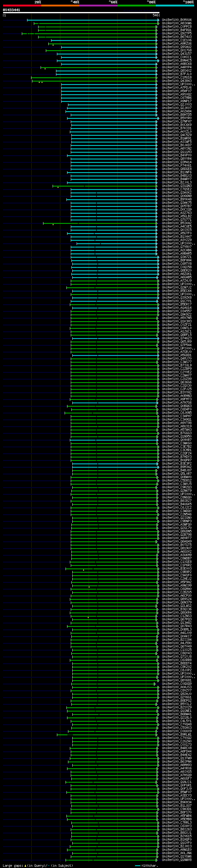The width and height of the screenshot is (197, 868).
Task: Open hit UniRef100_Q13TW9
Action: point(177,758)
